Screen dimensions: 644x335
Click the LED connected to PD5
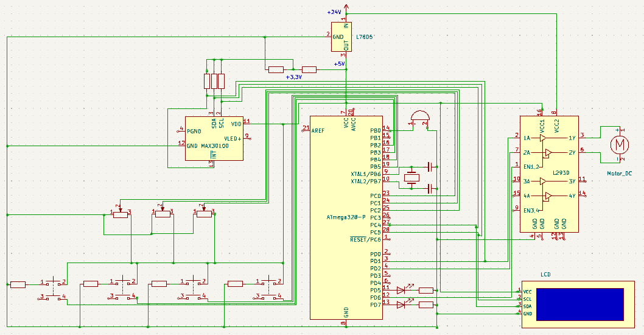coord(402,291)
